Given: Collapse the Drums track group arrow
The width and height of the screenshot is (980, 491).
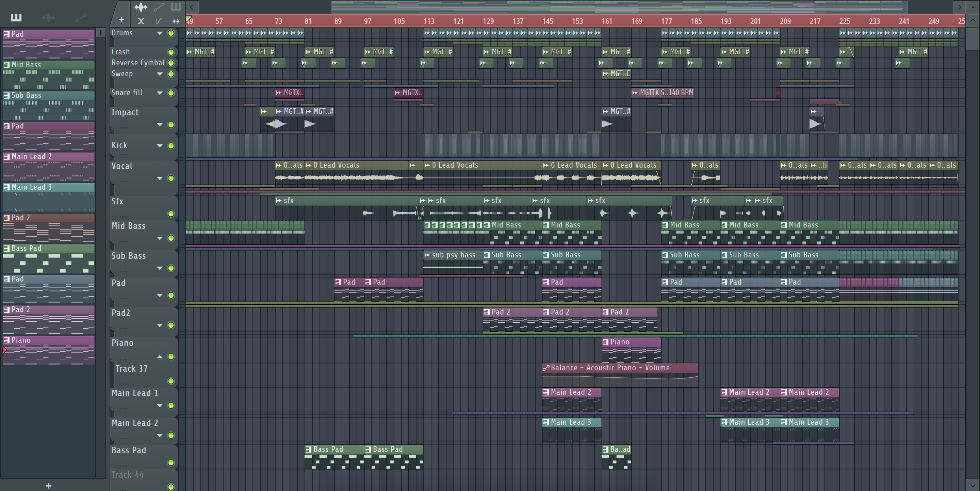Looking at the screenshot, I should point(160,33).
